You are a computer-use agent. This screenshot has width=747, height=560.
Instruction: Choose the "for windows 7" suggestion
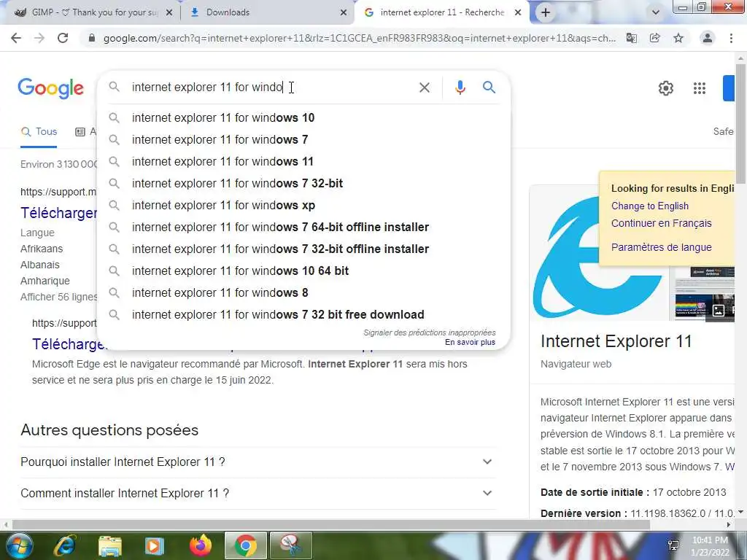tap(304, 139)
